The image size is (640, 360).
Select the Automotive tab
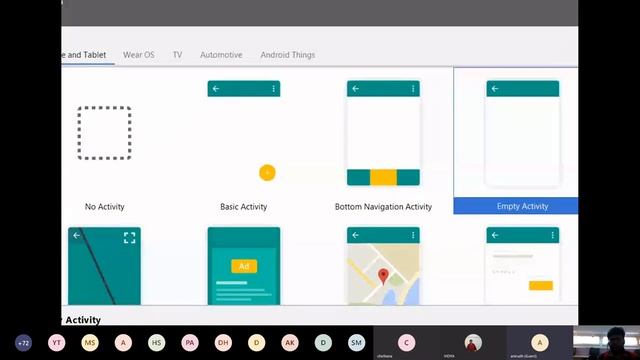[x=221, y=55]
